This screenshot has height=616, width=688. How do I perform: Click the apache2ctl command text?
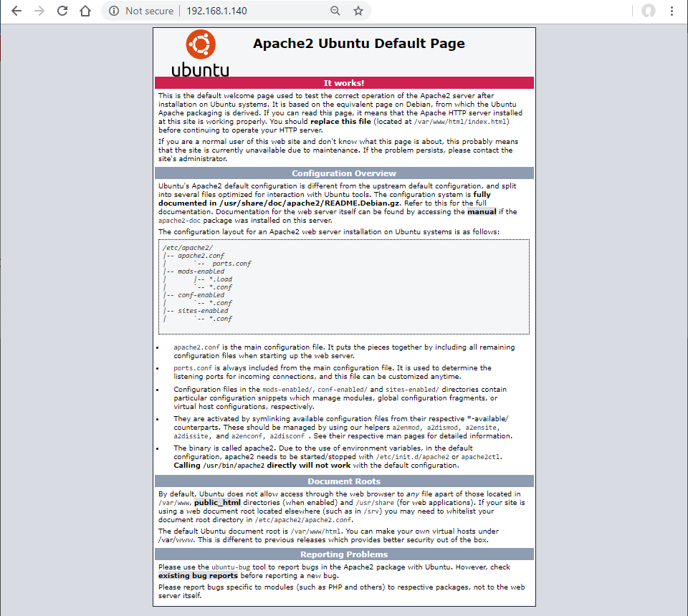(480, 457)
